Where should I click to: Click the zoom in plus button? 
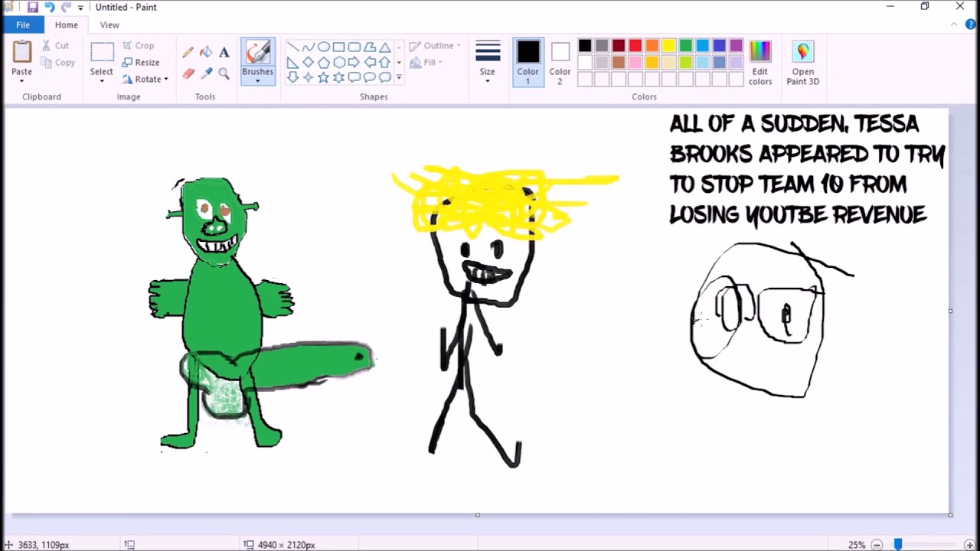[x=969, y=545]
